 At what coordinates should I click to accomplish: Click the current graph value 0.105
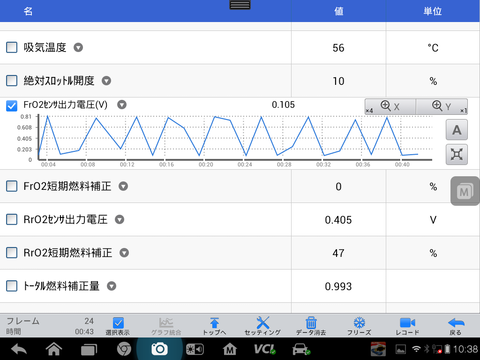(283, 105)
